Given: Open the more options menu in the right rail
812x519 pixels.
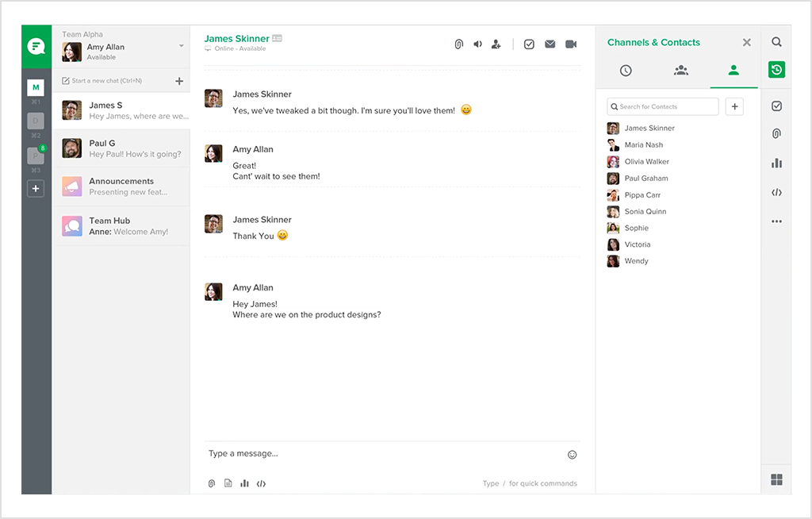Looking at the screenshot, I should click(x=776, y=222).
